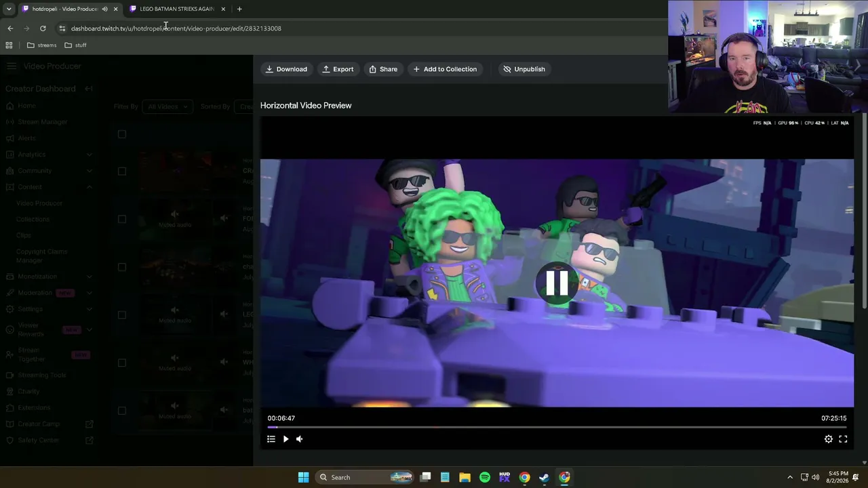Open the Share options
Image resolution: width=868 pixels, height=488 pixels.
coord(383,69)
